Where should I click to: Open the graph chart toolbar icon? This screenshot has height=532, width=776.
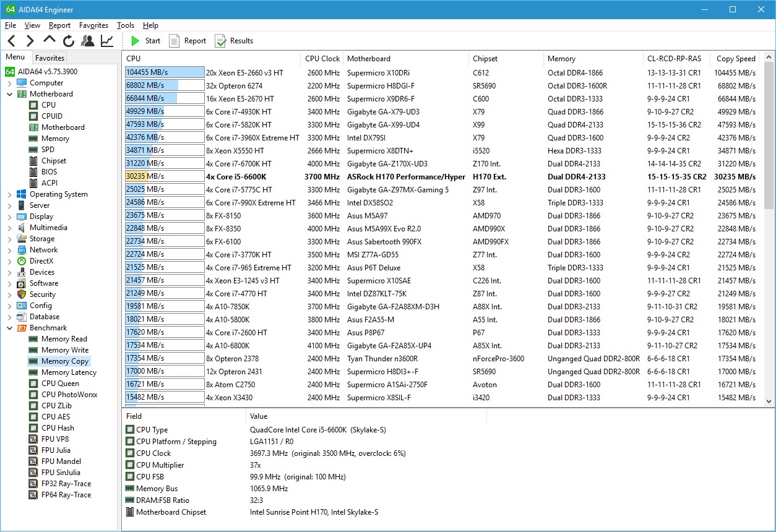pos(107,41)
